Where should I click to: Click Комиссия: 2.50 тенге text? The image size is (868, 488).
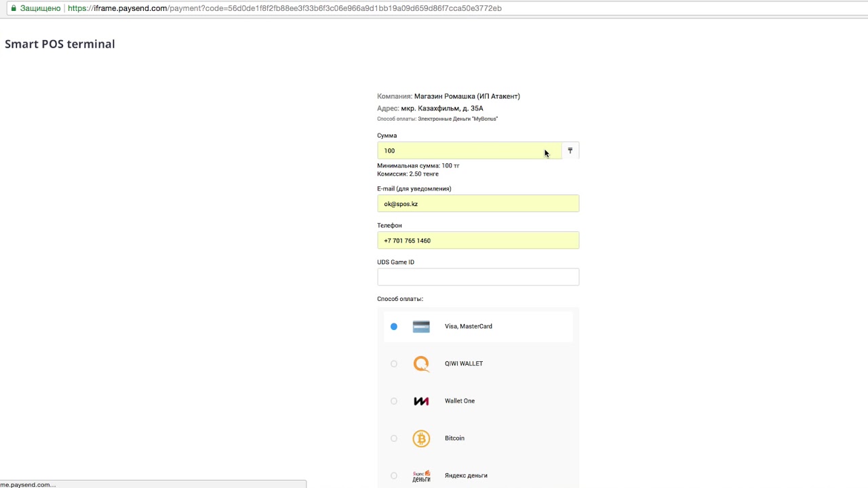pos(408,174)
